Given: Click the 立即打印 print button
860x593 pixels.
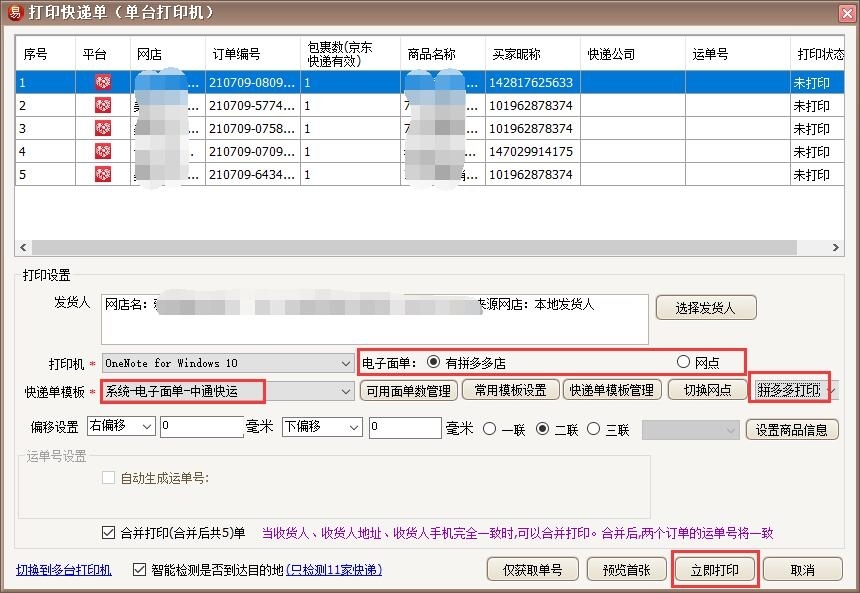Looking at the screenshot, I should 714,567.
